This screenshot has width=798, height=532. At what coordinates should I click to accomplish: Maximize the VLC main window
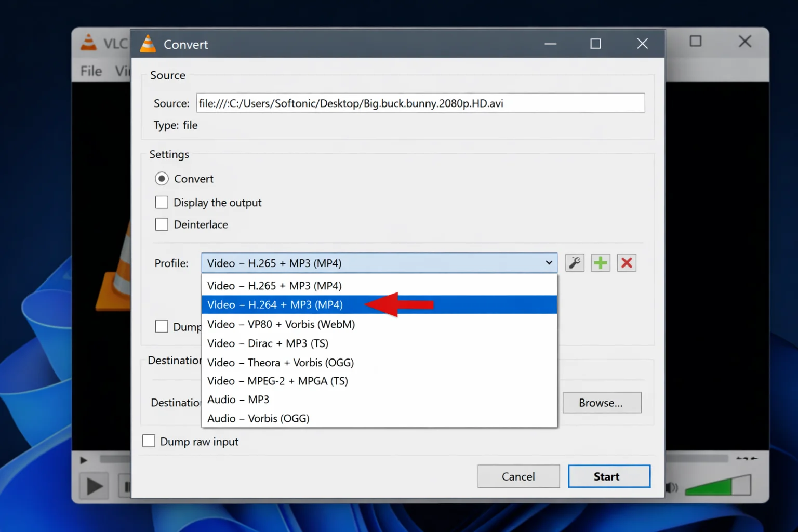[x=695, y=42]
